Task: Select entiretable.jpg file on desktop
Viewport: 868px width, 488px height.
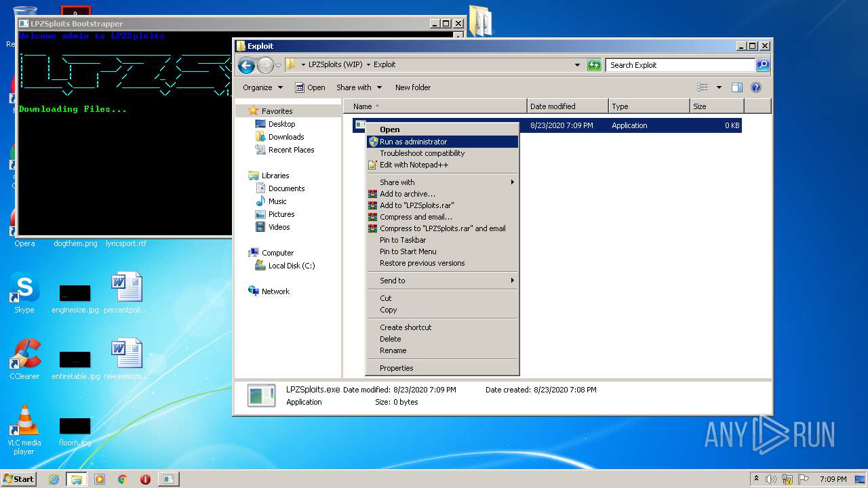Action: [75, 365]
